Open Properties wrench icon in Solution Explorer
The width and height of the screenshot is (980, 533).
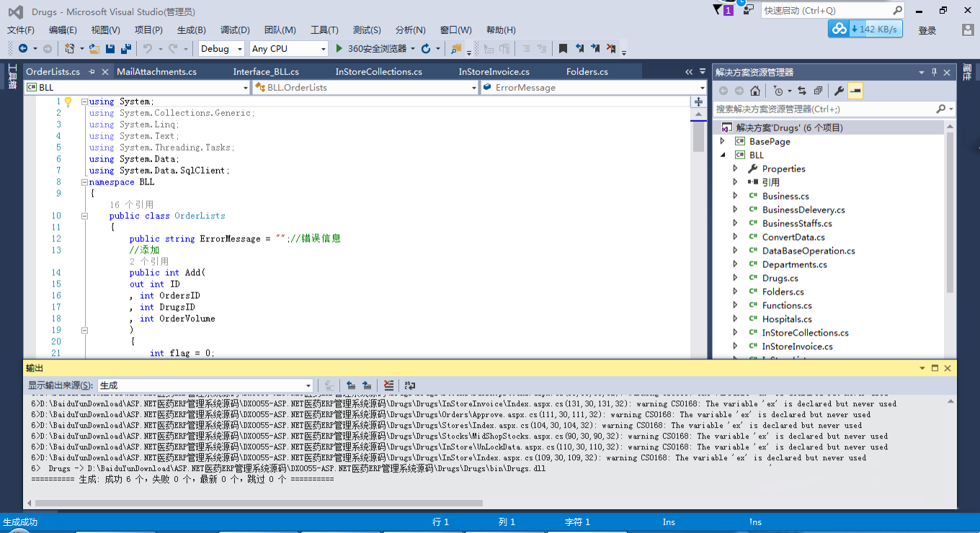coord(839,91)
